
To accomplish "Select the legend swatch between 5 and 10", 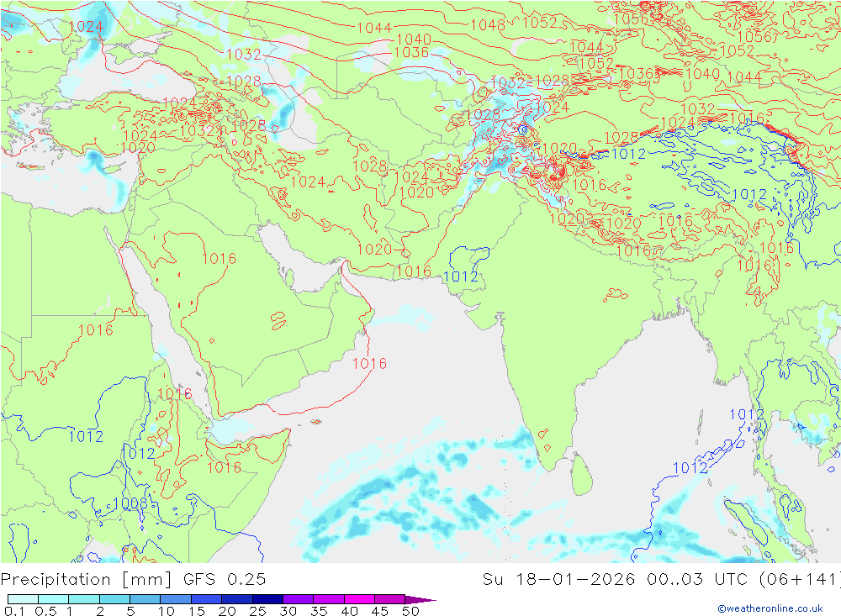I will pos(145,599).
